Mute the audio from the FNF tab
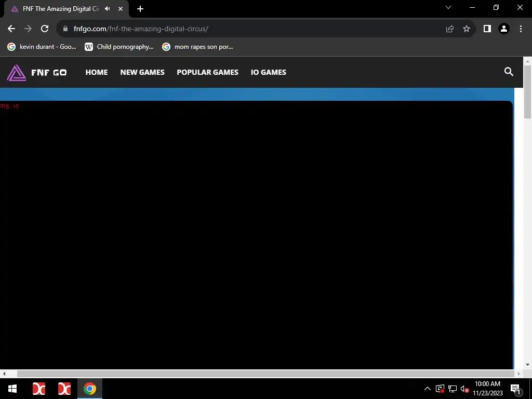The height and width of the screenshot is (399, 532). tap(107, 9)
